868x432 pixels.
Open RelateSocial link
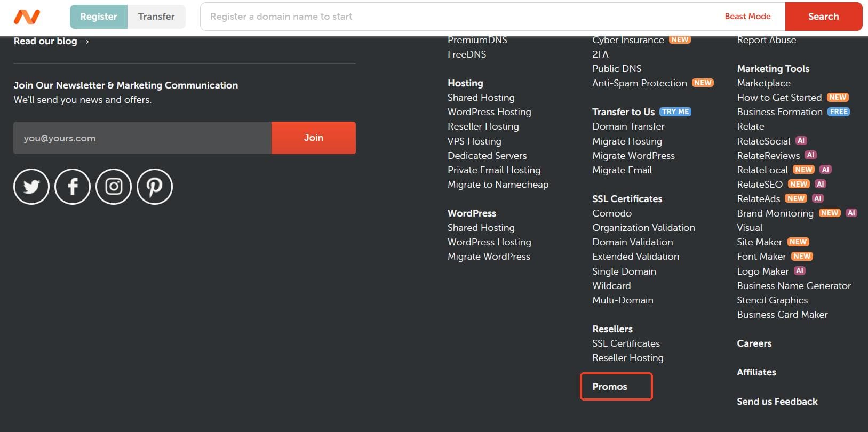(763, 141)
